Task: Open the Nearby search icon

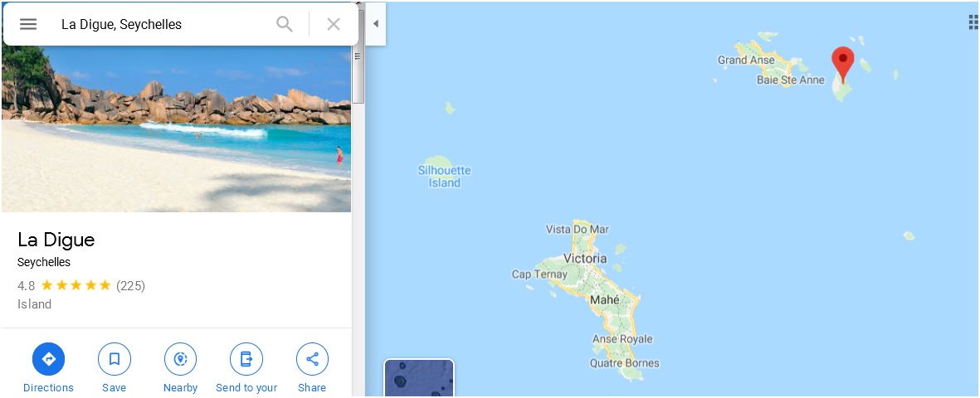Action: [x=181, y=359]
